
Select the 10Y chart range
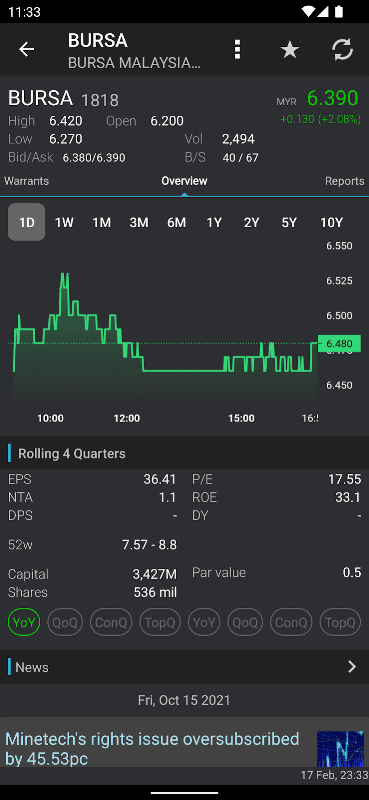331,222
